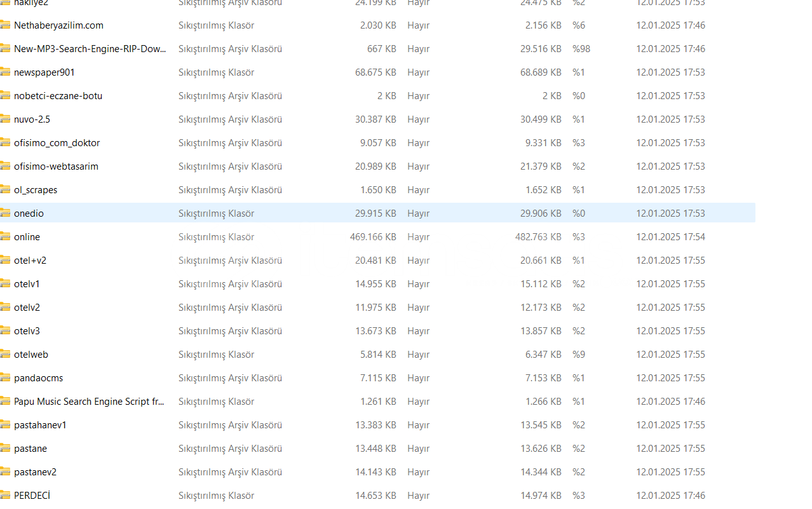The width and height of the screenshot is (812, 509).
Task: Select the zip icon beside online
Action: pyautogui.click(x=5, y=237)
